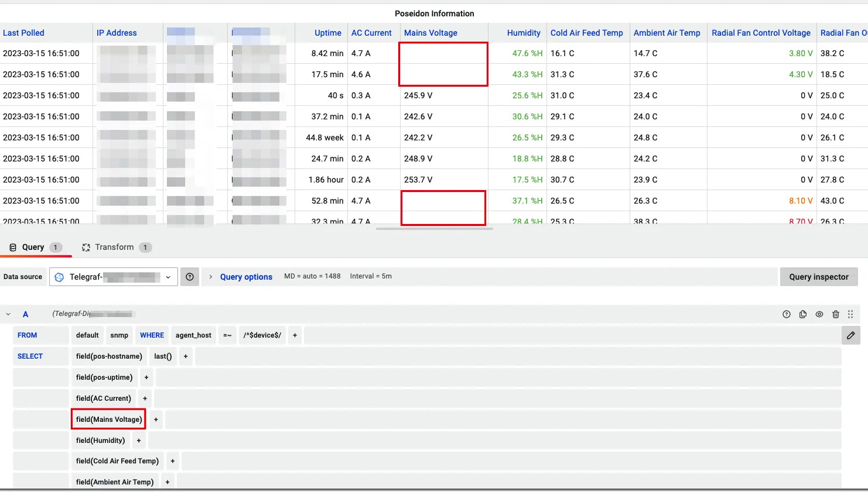
Task: Open the Telegraf data source dropdown
Action: 113,277
